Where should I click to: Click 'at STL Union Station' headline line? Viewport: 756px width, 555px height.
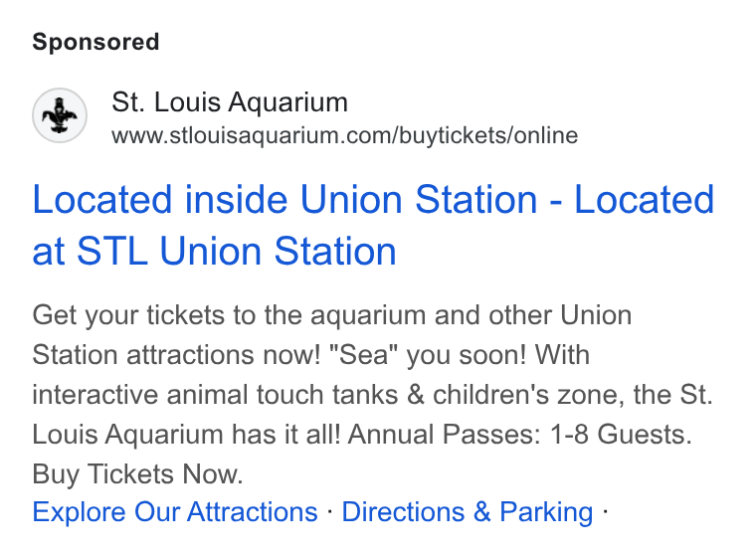pyautogui.click(x=214, y=251)
